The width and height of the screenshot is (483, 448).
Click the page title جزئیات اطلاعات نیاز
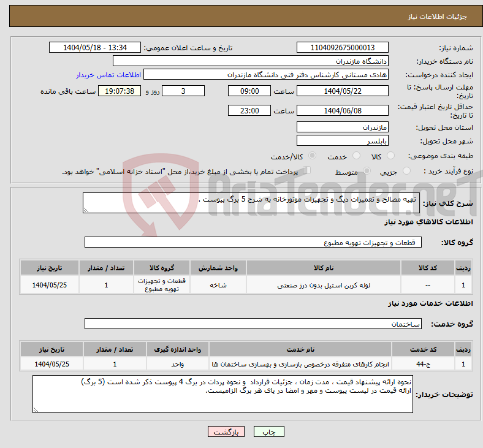(x=438, y=17)
